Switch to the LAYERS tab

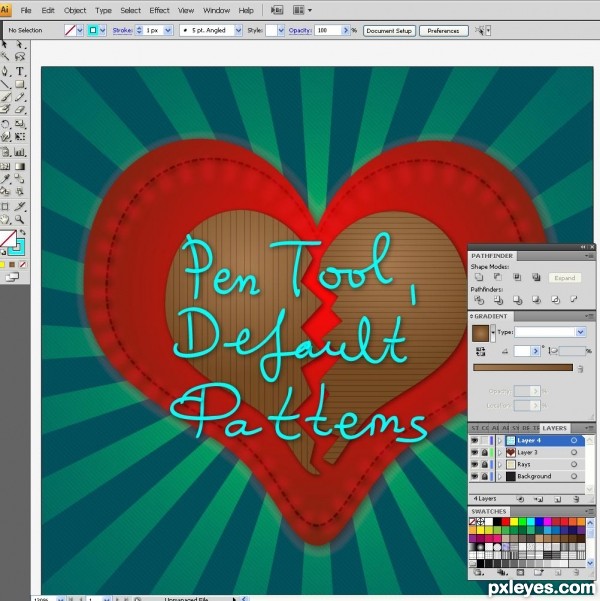[554, 428]
